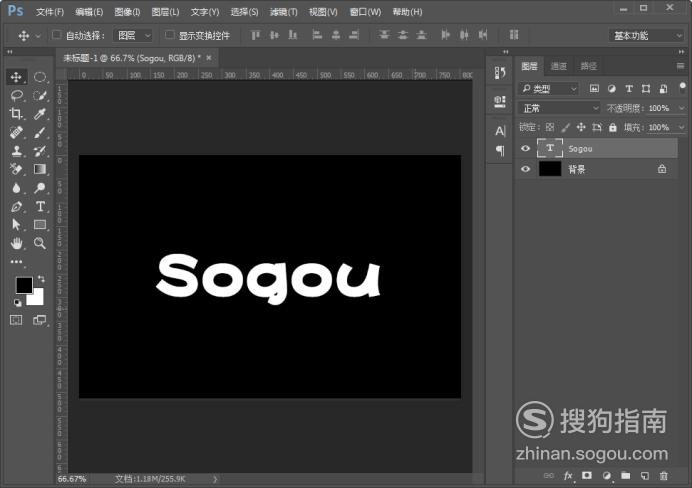Open the Layers panel flyout menu

point(680,66)
